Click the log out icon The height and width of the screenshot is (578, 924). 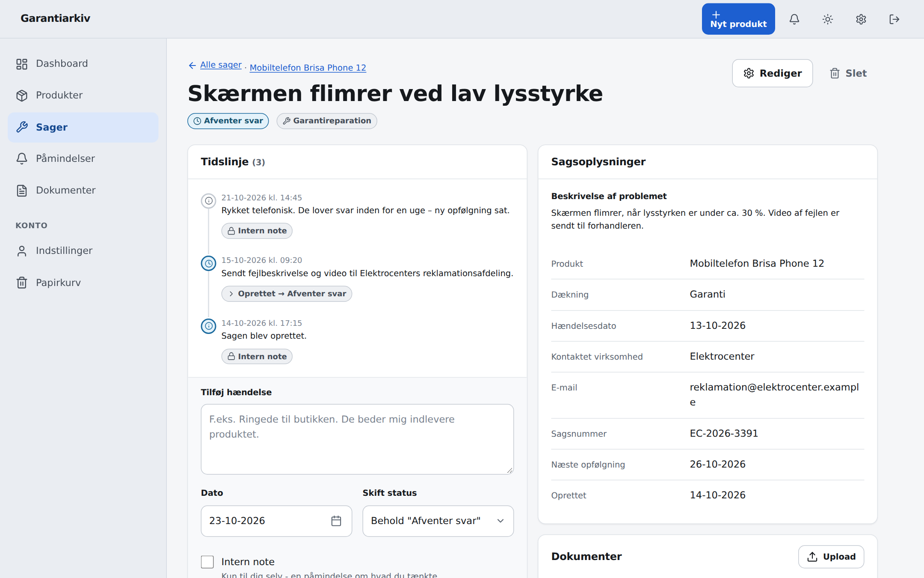click(x=894, y=19)
